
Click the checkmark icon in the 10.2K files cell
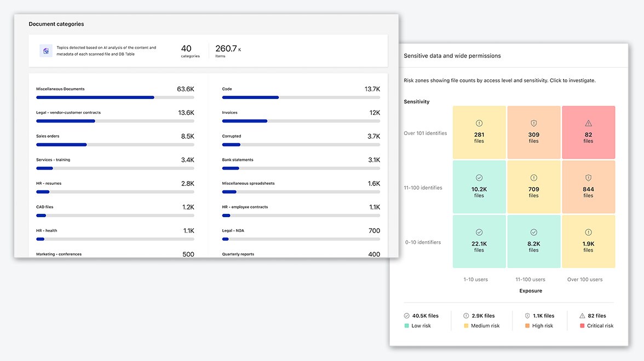pos(479,178)
